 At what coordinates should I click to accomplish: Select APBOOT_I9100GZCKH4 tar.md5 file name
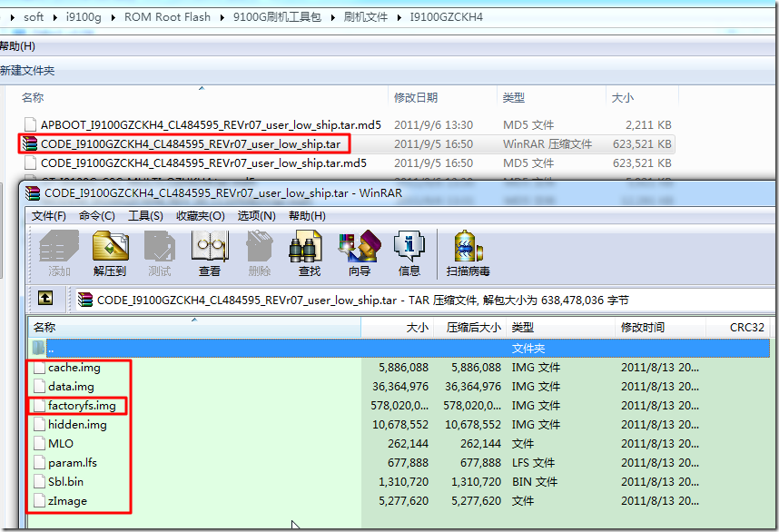(212, 124)
